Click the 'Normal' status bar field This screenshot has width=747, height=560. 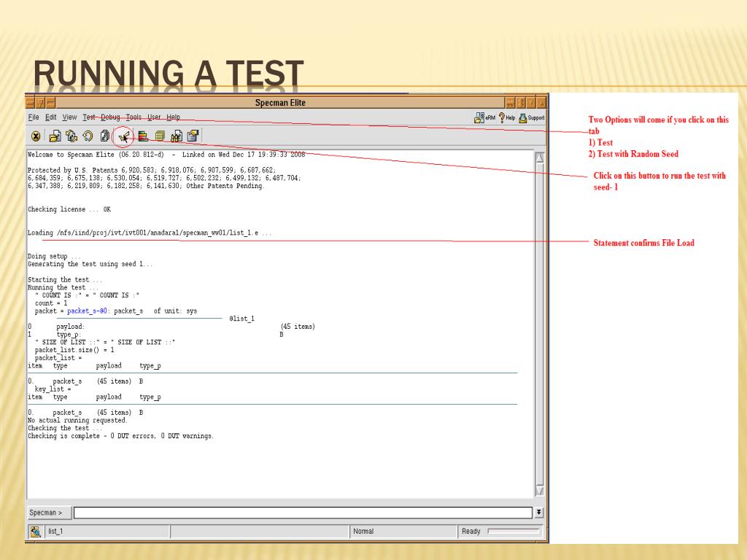click(x=403, y=532)
